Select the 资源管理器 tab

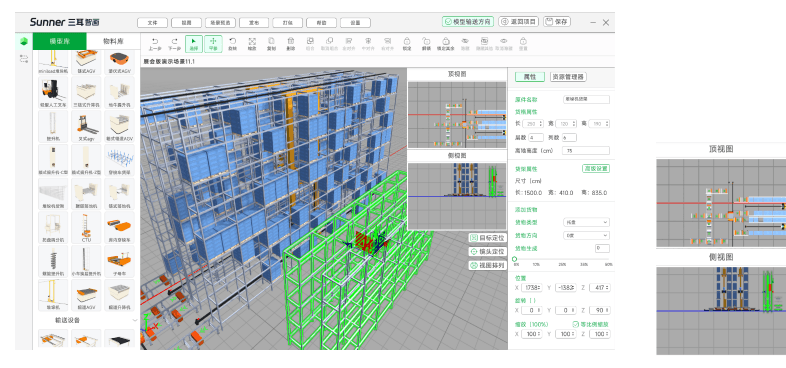tap(568, 77)
